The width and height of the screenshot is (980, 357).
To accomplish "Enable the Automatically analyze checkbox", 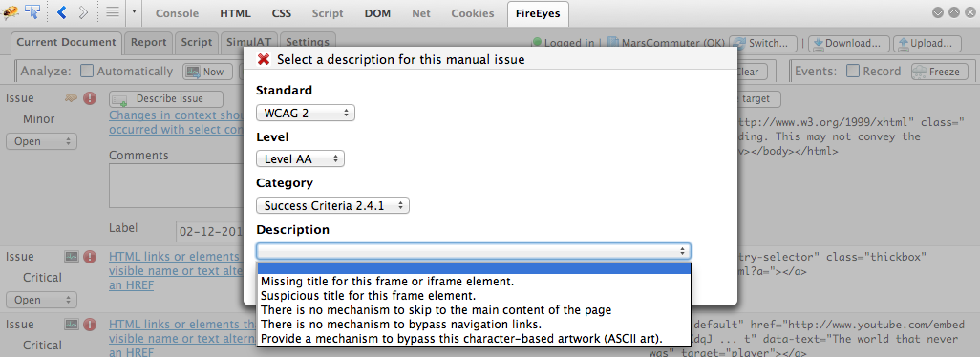I will coord(88,72).
